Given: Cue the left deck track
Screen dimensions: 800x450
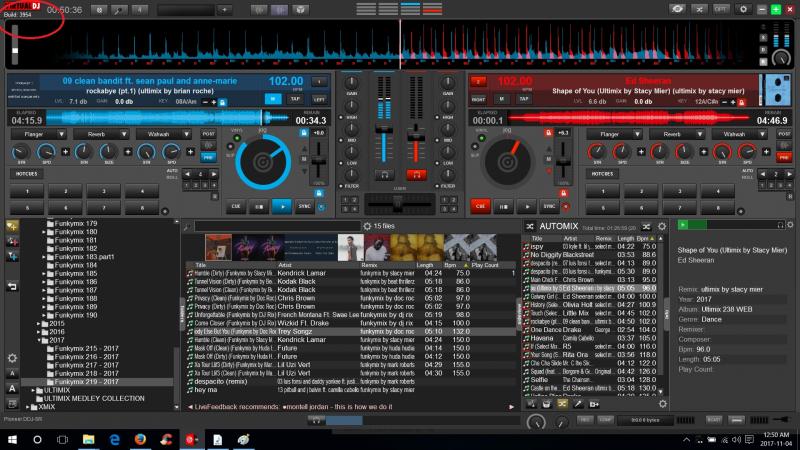Looking at the screenshot, I should pyautogui.click(x=236, y=206).
